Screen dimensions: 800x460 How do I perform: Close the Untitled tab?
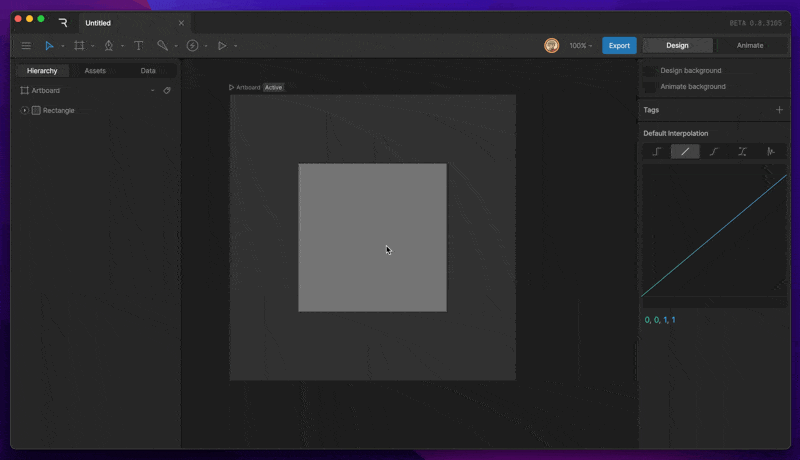tap(181, 23)
